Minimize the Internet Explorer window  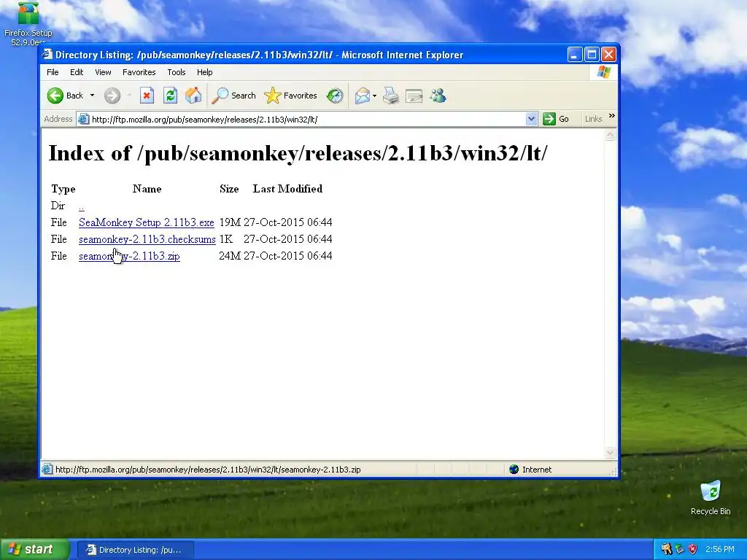pos(575,55)
